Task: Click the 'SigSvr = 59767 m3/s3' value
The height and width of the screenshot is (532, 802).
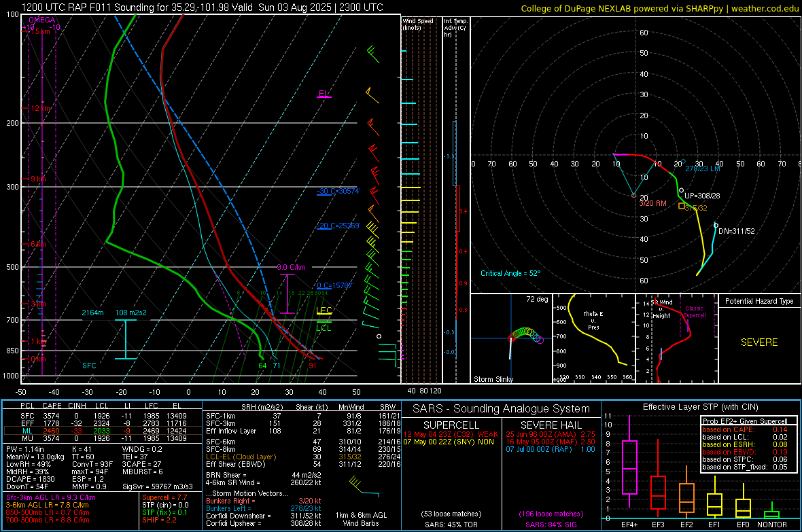Action: point(157,486)
